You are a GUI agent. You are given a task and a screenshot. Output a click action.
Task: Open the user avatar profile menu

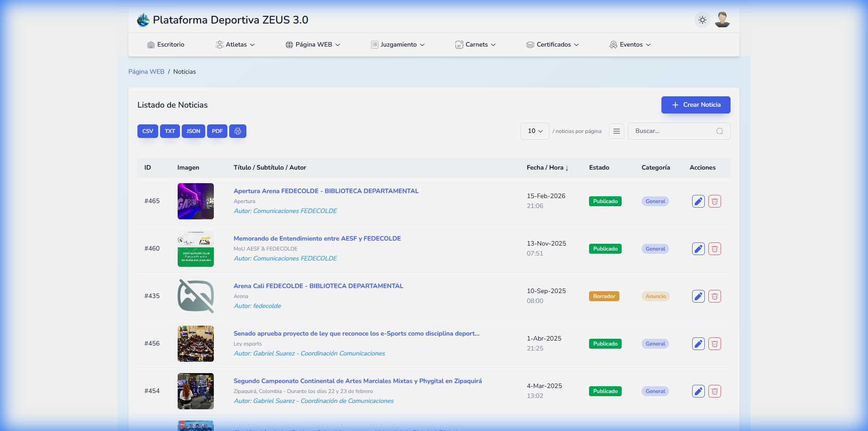coord(722,20)
